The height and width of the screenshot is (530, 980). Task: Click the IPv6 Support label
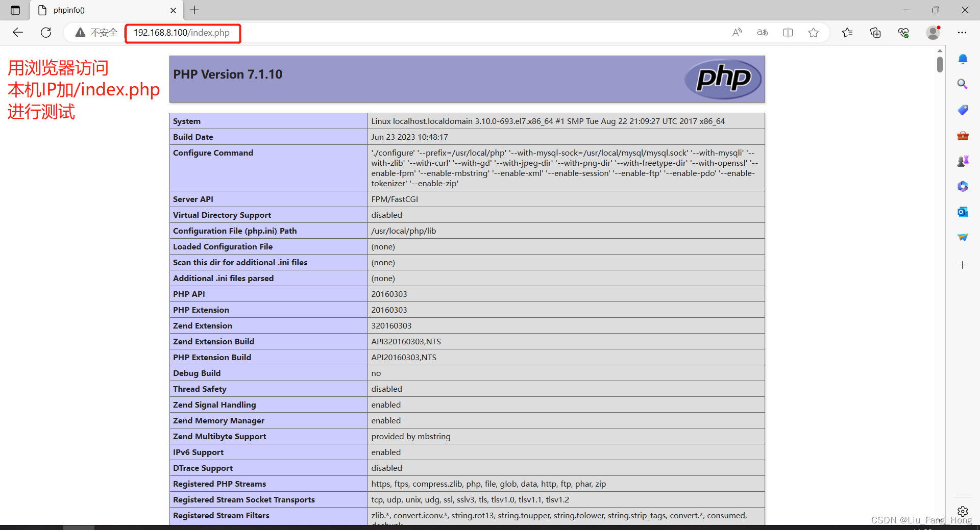(198, 452)
